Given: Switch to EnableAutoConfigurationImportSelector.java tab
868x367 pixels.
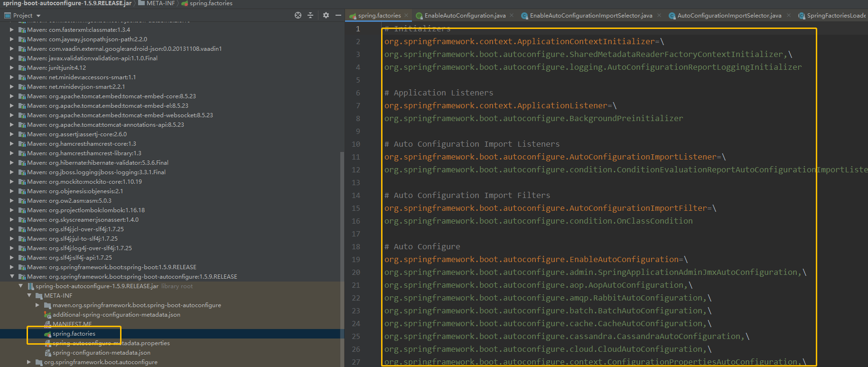Looking at the screenshot, I should [591, 16].
